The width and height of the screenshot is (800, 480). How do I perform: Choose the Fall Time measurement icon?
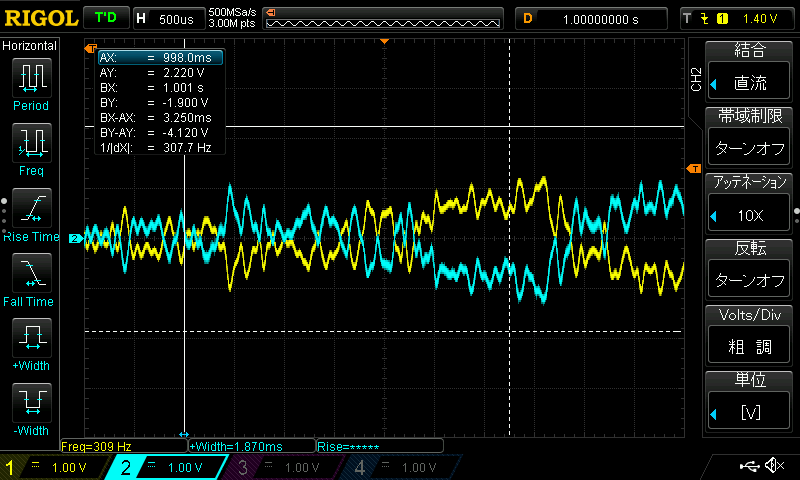[x=32, y=273]
